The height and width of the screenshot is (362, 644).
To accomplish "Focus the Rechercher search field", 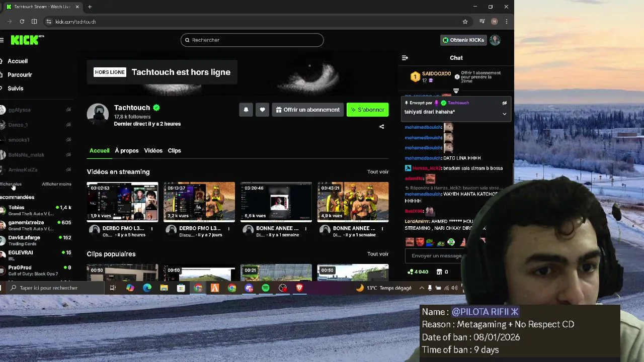I will pos(252,40).
